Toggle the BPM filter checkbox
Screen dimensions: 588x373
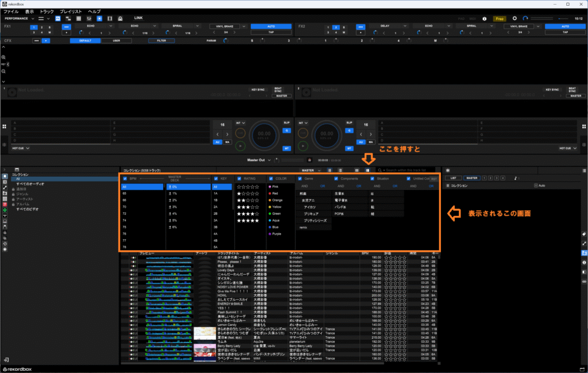pos(126,178)
